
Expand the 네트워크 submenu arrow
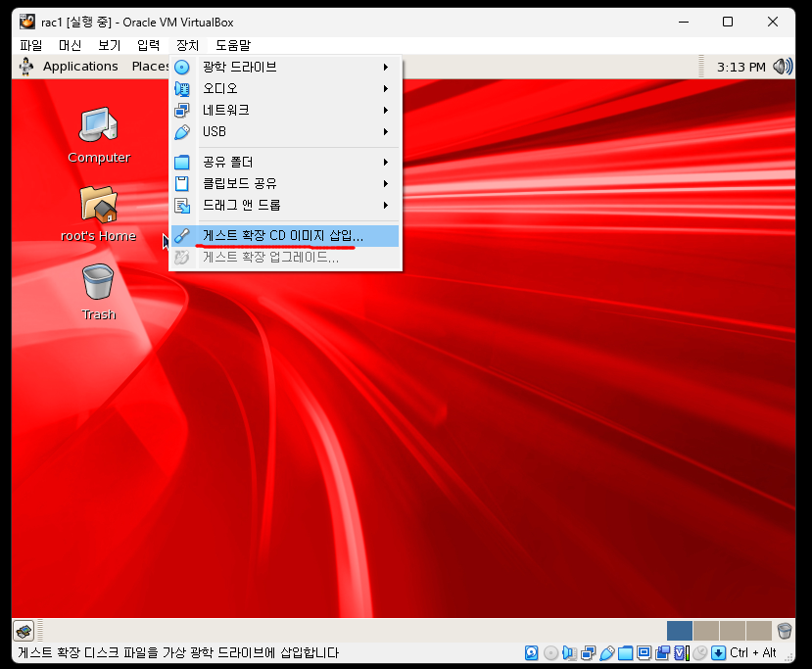pyautogui.click(x=386, y=111)
